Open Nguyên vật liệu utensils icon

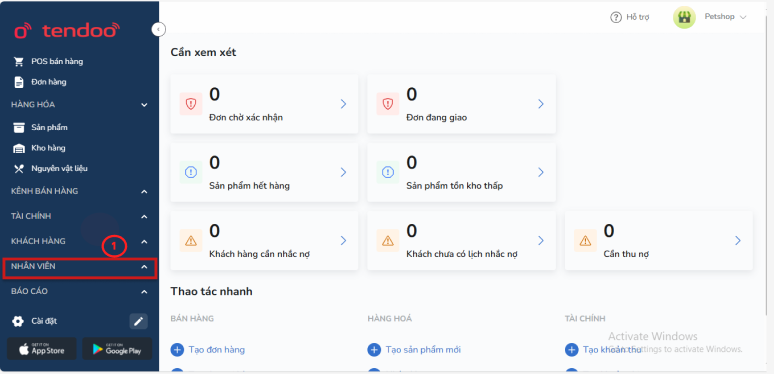coord(19,169)
